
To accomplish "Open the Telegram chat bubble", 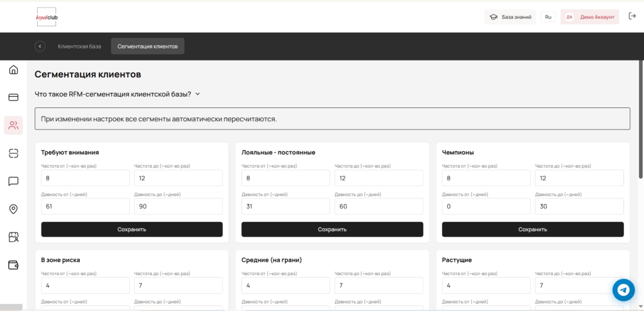I will click(x=623, y=290).
